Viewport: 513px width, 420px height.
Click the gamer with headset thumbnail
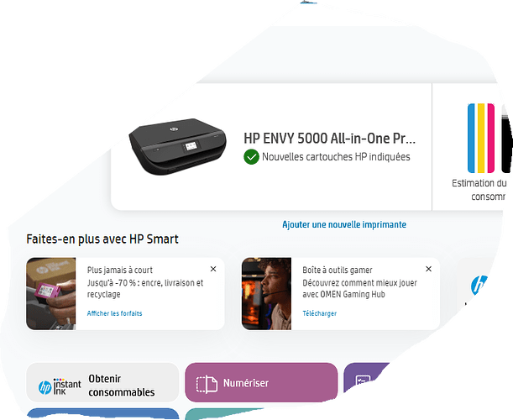click(x=266, y=294)
